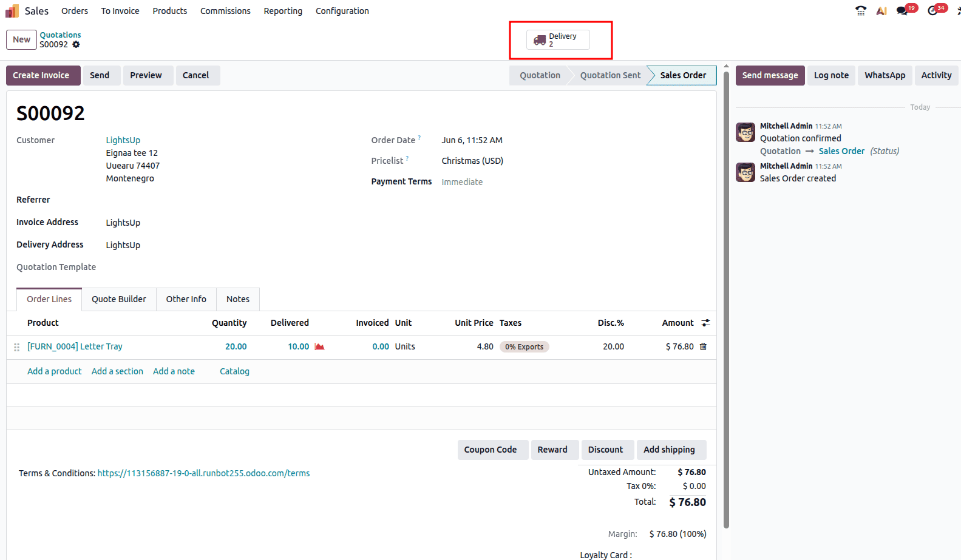
Task: Click Add a product link
Action: click(x=54, y=371)
